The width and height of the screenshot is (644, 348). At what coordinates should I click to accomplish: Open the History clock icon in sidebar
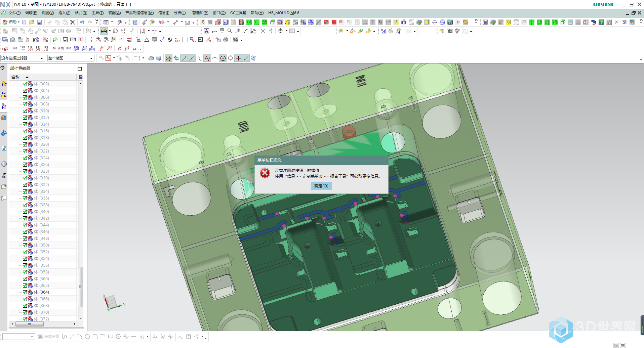[4, 164]
